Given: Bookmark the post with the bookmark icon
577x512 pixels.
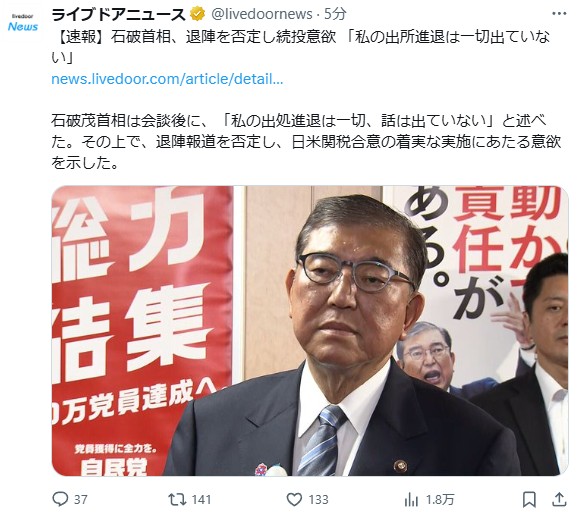Looking at the screenshot, I should point(529,499).
